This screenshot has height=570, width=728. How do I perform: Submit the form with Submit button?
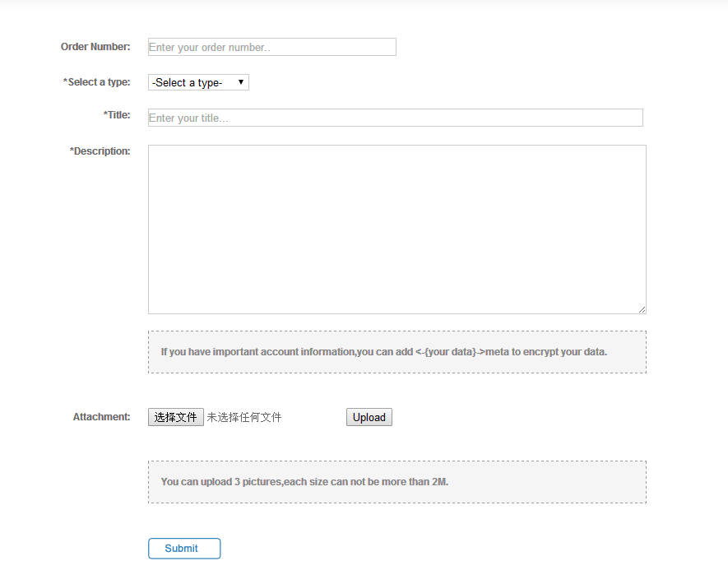(184, 548)
